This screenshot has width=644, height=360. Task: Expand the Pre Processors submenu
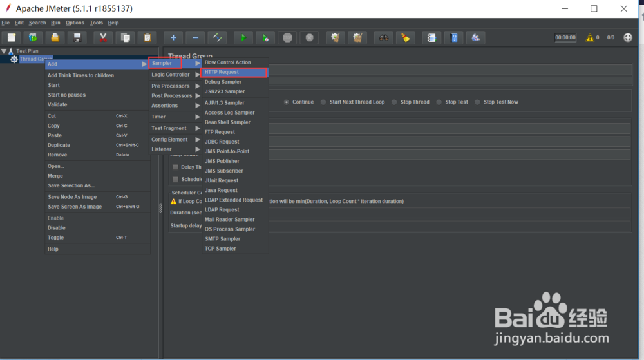[175, 86]
